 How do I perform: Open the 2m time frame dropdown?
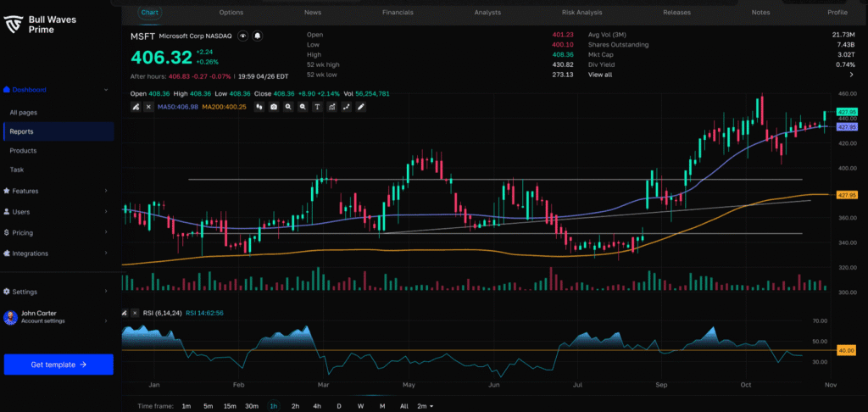point(426,406)
